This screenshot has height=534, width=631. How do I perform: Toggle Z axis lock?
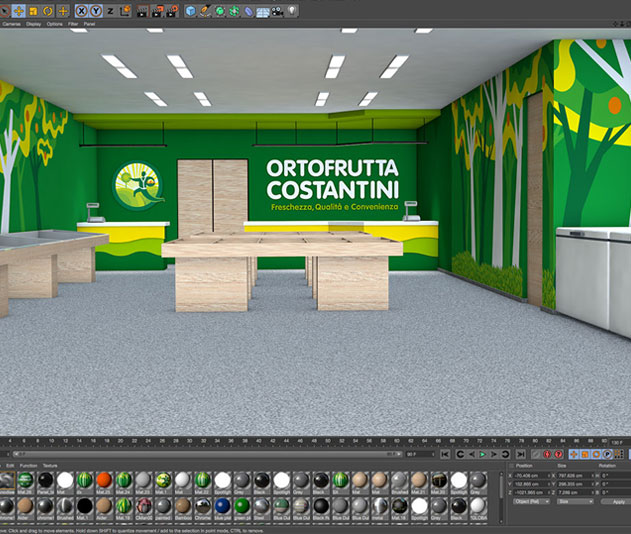110,11
